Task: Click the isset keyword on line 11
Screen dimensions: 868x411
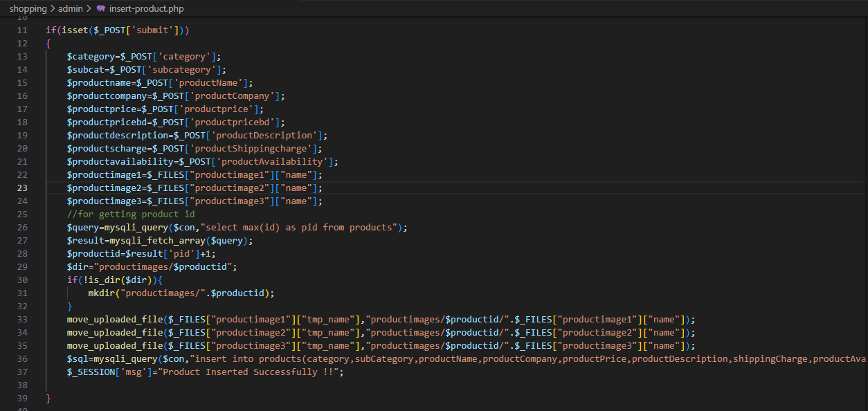Action: [x=75, y=30]
